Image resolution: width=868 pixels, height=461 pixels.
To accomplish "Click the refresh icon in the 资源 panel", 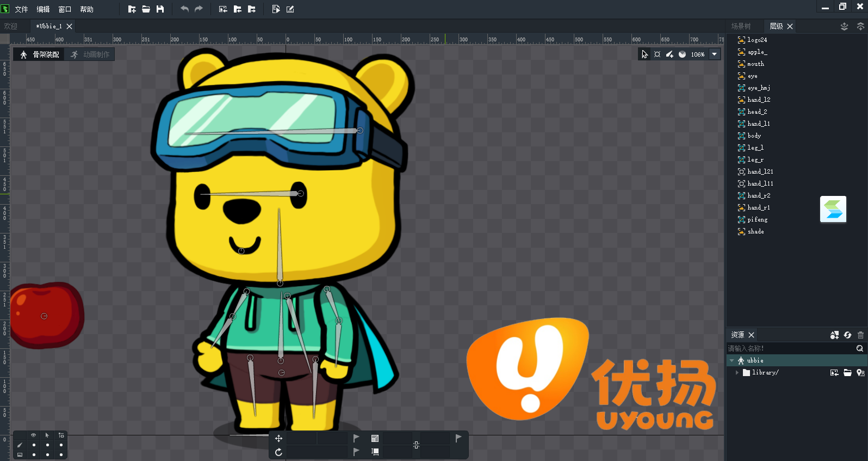I will [x=847, y=335].
